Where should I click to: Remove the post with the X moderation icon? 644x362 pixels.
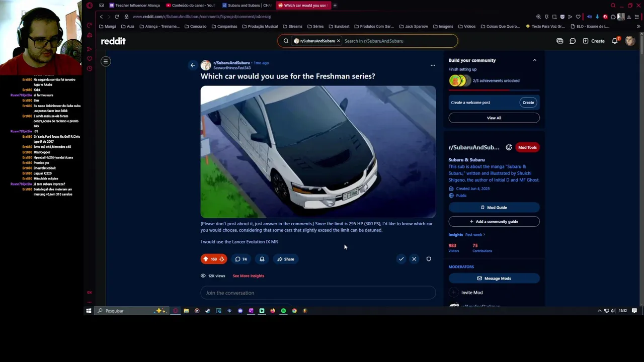pos(414,259)
